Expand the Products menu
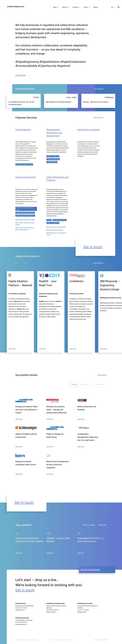Viewport: 122px width, 644px height. [76, 7]
